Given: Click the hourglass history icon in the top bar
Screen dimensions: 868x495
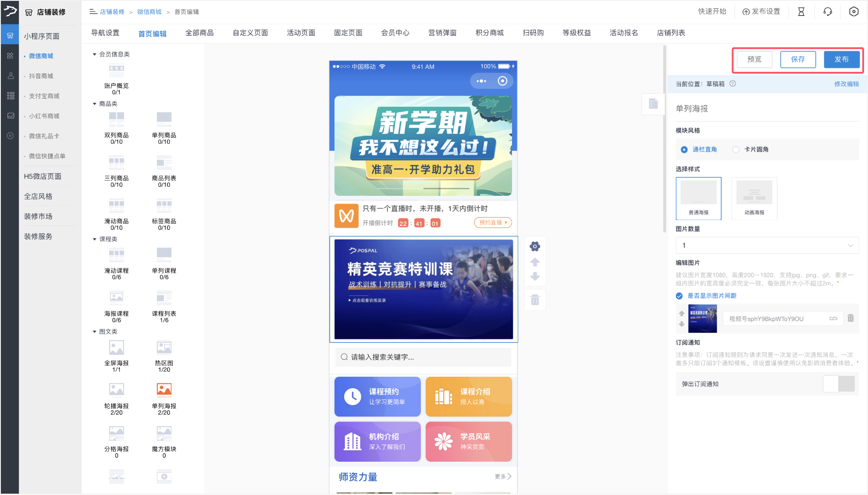Looking at the screenshot, I should [x=801, y=12].
